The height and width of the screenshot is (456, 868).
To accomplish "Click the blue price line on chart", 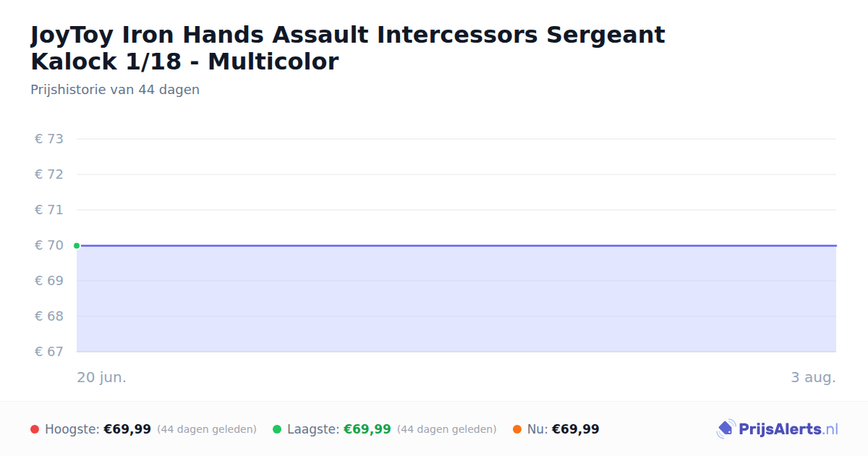I will (x=456, y=245).
